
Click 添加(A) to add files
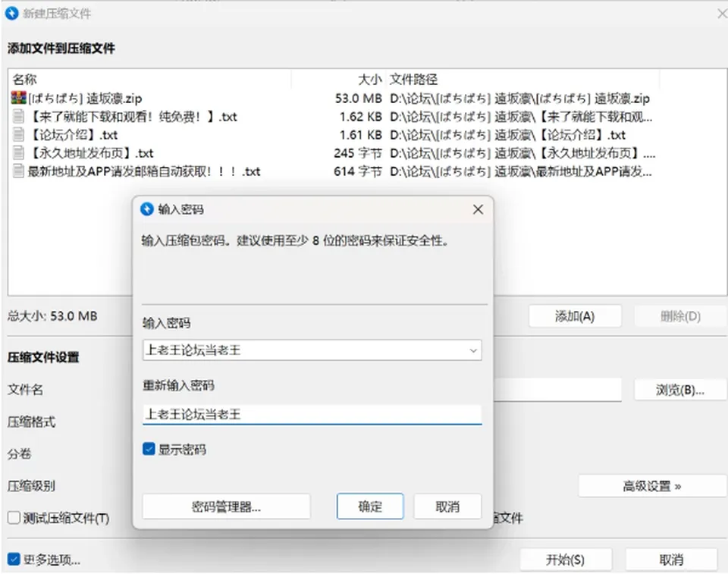(x=575, y=316)
